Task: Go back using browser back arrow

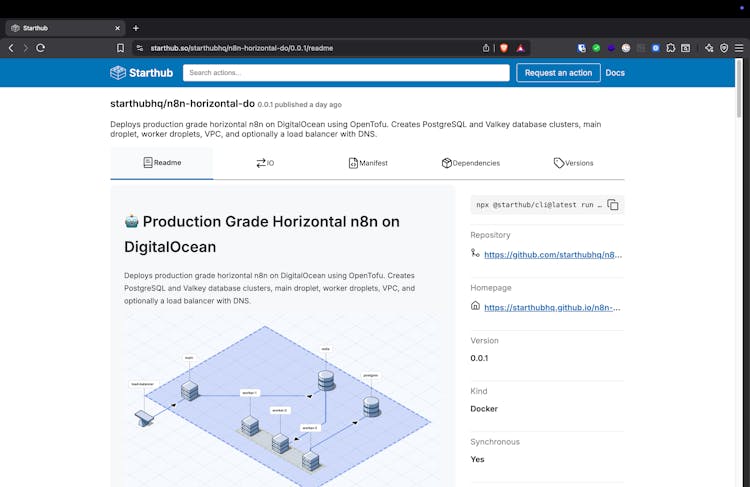Action: coord(11,47)
